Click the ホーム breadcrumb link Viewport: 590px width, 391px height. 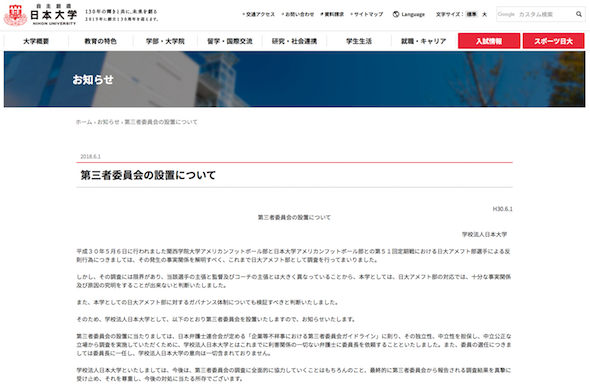tap(84, 122)
